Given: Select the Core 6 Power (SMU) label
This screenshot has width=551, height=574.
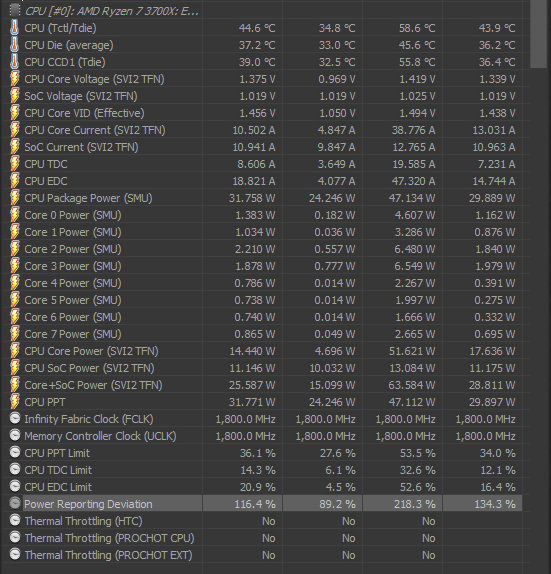Looking at the screenshot, I should 73,317.
